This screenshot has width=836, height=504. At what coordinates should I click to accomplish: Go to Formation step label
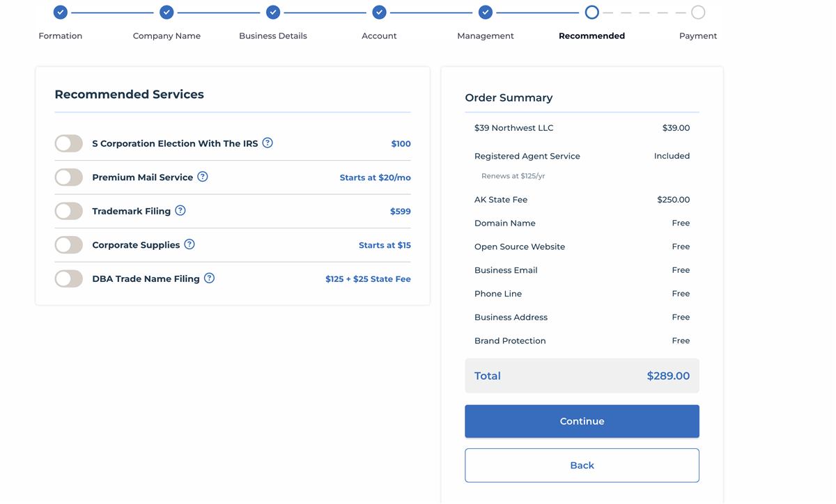pos(61,36)
